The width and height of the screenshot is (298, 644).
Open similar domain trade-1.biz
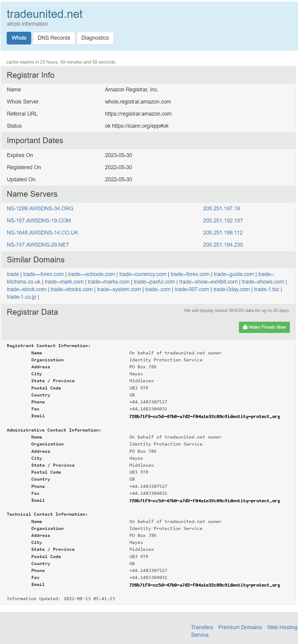[x=267, y=289]
